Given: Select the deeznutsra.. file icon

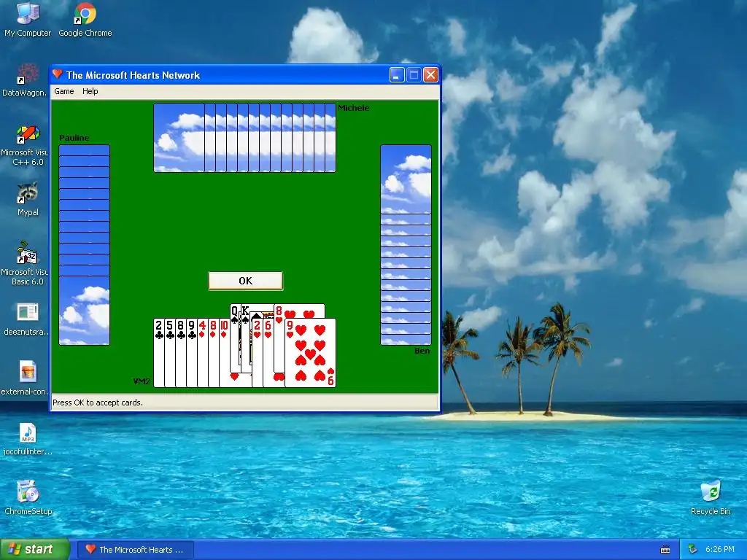Looking at the screenshot, I should (x=26, y=319).
